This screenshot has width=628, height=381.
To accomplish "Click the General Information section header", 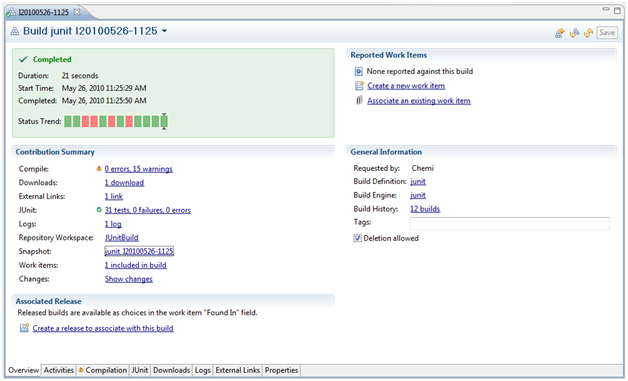I will (x=386, y=152).
